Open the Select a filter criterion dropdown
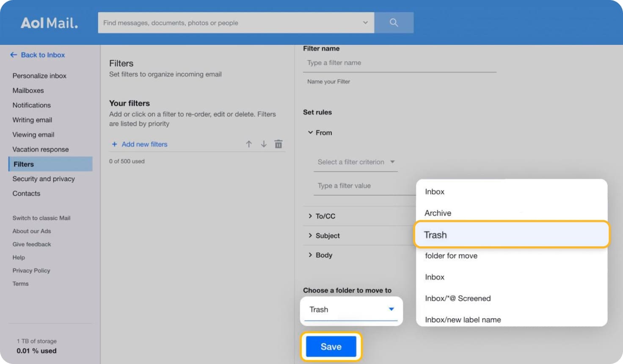 click(x=355, y=162)
